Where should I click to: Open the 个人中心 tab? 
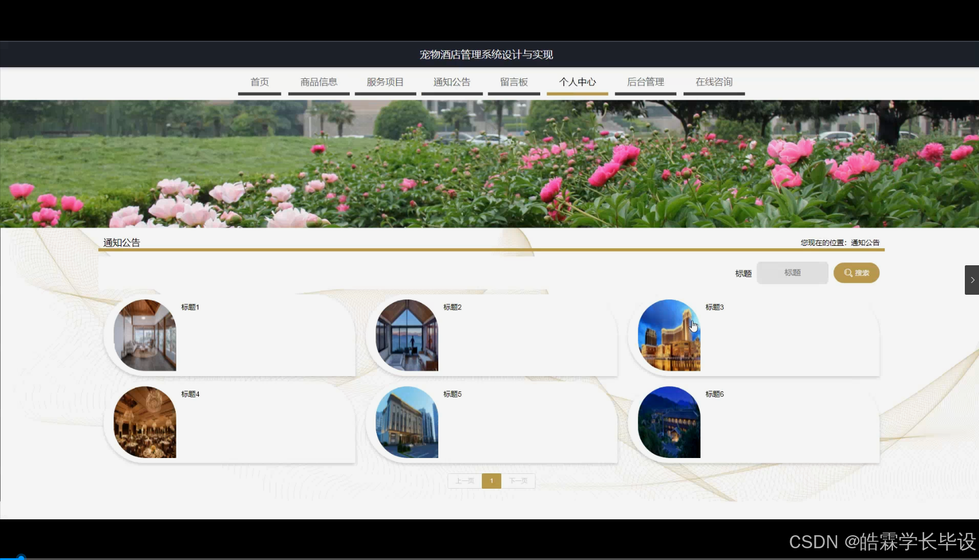pyautogui.click(x=578, y=83)
